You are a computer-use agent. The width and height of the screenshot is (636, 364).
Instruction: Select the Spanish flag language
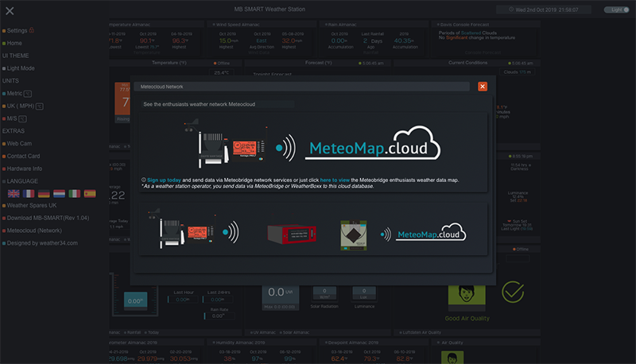pos(89,193)
